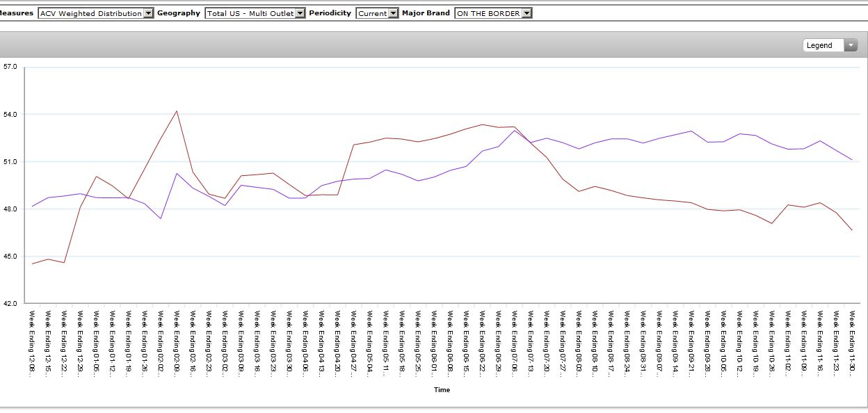This screenshot has width=868, height=413.
Task: Click the 54.0 y-axis value
Action: coord(10,115)
